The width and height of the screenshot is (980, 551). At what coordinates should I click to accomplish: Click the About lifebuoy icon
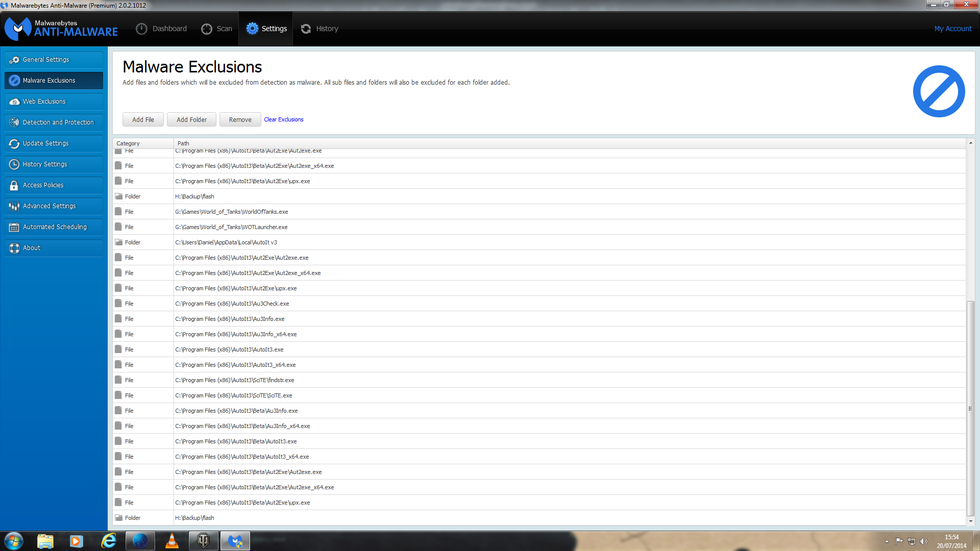point(14,248)
